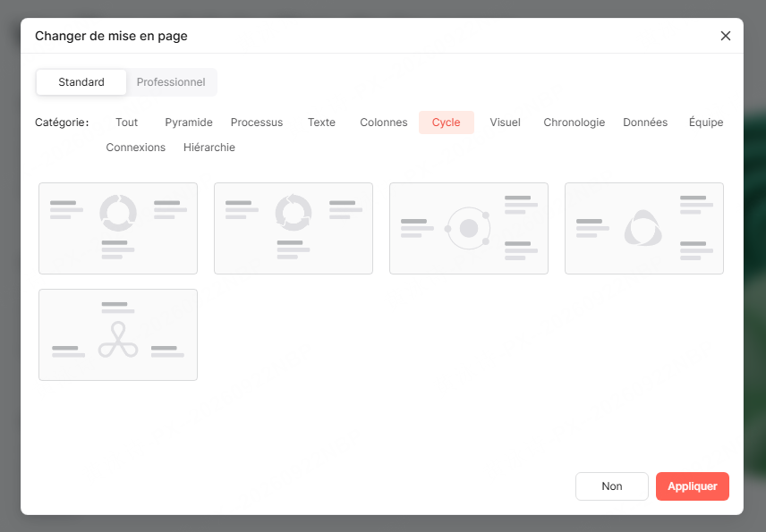Select the Colonnes category filter
The image size is (766, 532).
tap(384, 122)
